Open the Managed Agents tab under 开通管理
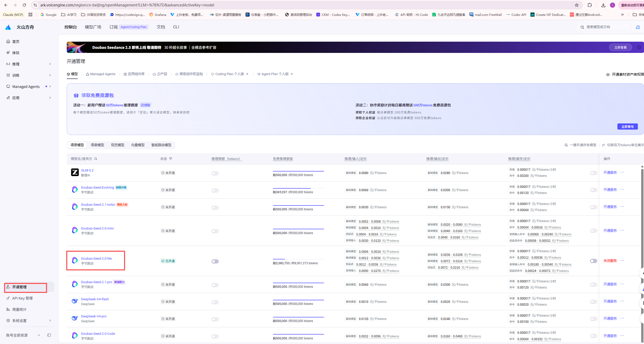Image resolution: width=644 pixels, height=344 pixels. click(x=101, y=74)
